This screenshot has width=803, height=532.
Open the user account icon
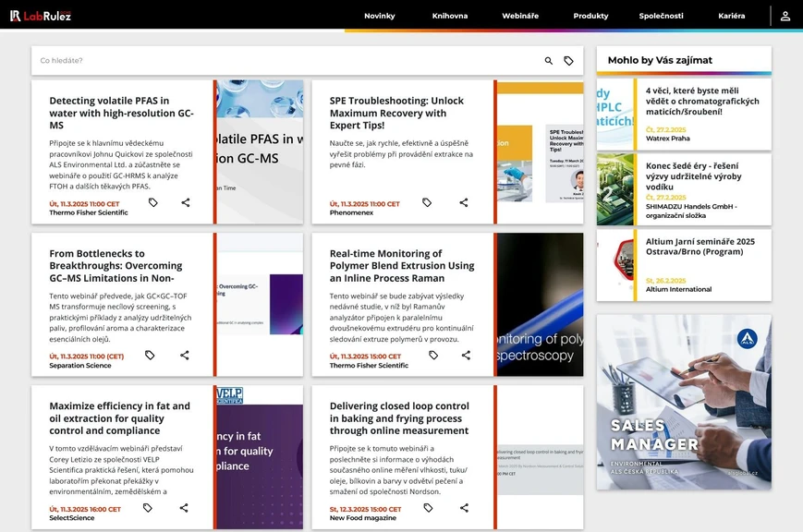(785, 16)
